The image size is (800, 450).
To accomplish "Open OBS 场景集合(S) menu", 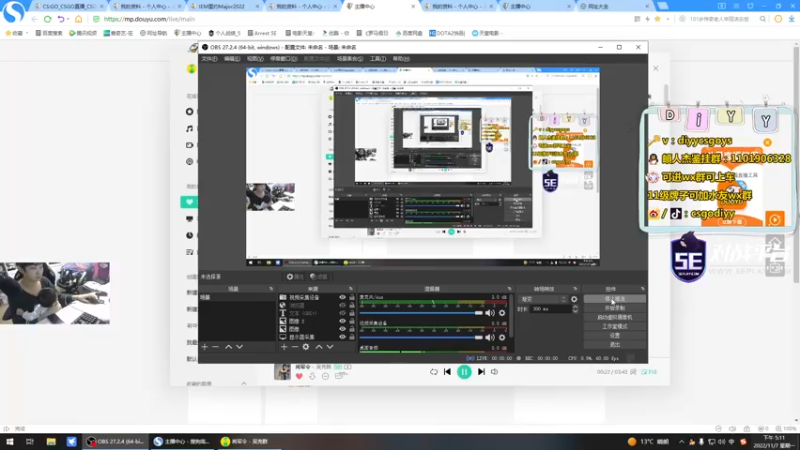I will (x=350, y=59).
